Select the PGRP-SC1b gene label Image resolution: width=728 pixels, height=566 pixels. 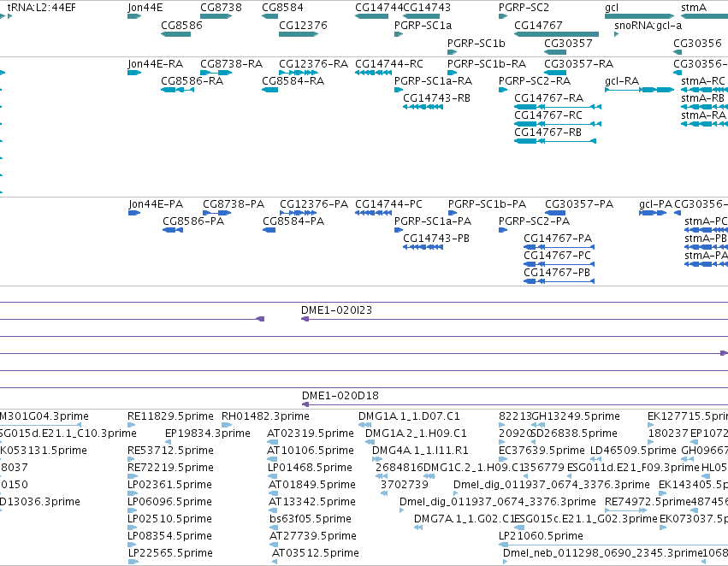[476, 44]
